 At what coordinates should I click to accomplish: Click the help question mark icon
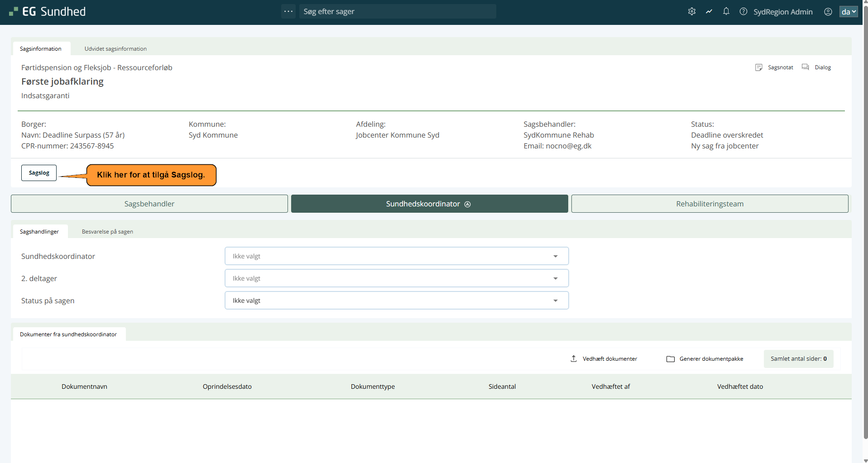tap(743, 12)
